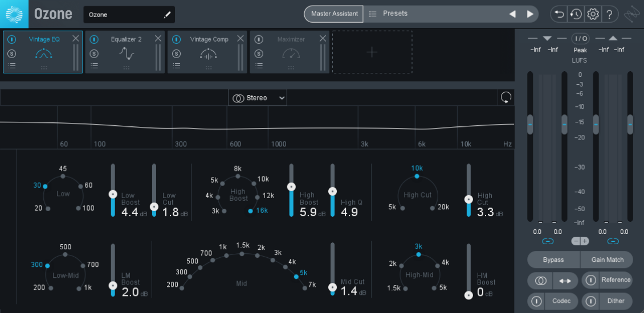This screenshot has height=313, width=644.
Task: Go to next preset with right arrow
Action: pyautogui.click(x=530, y=14)
